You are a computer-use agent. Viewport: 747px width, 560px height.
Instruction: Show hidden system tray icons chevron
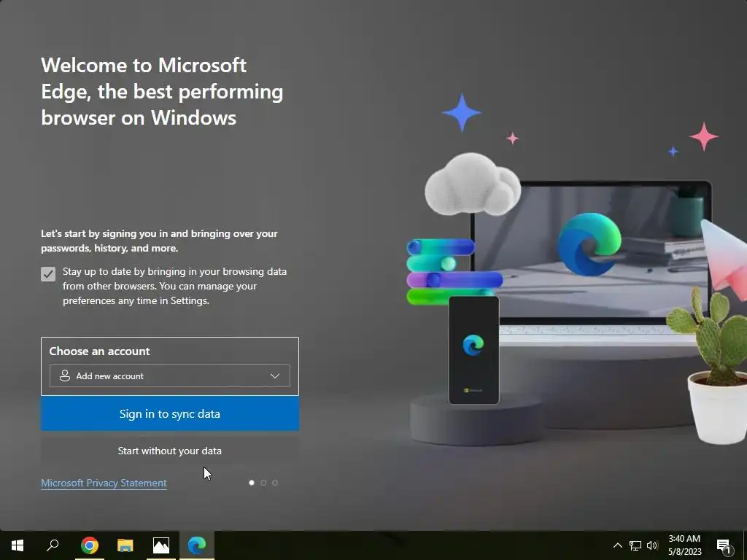(x=617, y=545)
